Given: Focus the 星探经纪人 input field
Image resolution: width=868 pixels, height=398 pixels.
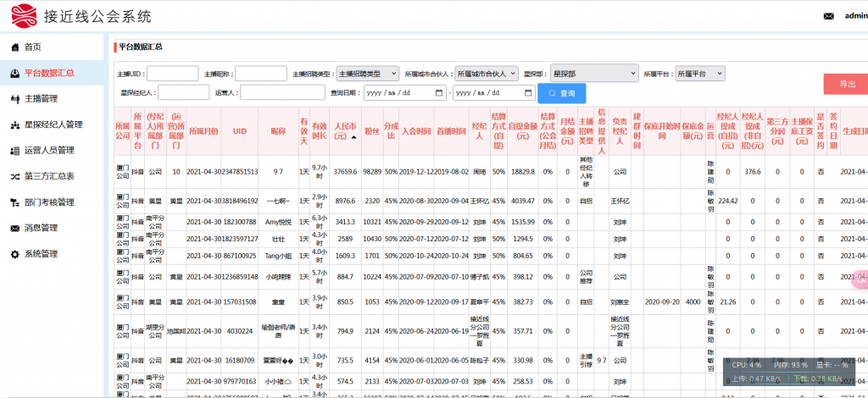Looking at the screenshot, I should (184, 92).
